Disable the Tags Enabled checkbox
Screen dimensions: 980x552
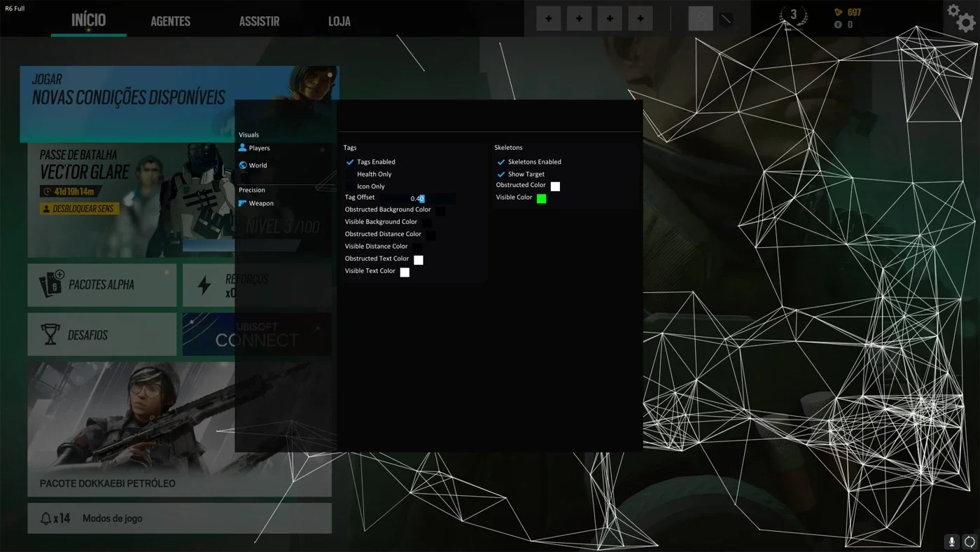click(350, 162)
